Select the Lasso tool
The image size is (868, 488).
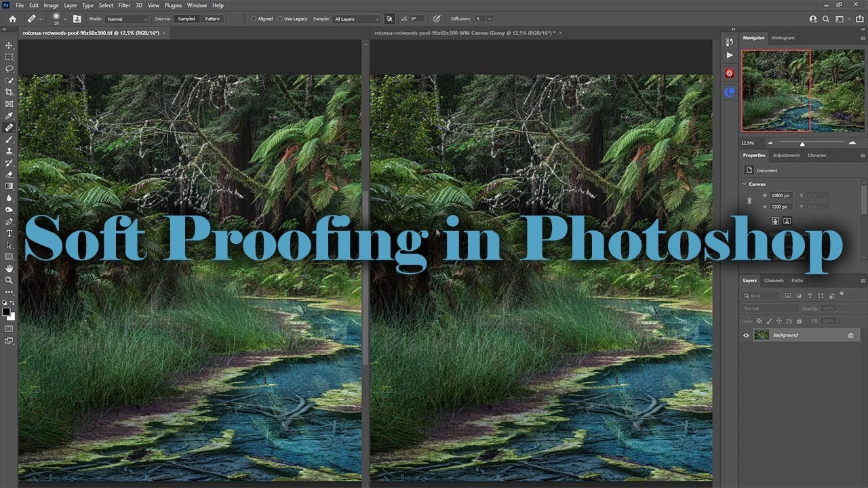point(9,68)
